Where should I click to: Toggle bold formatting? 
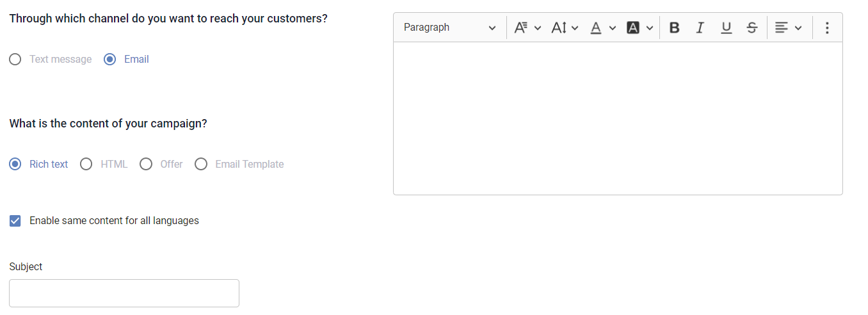click(674, 28)
